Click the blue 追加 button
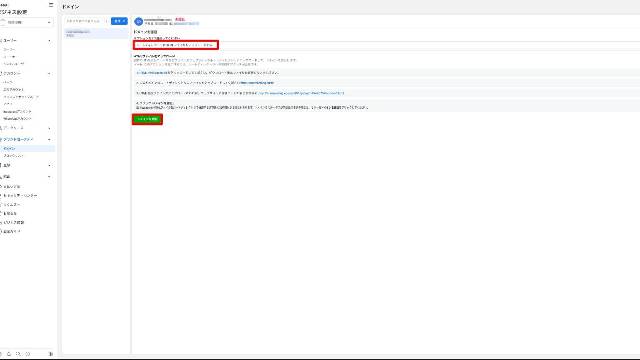The width and height of the screenshot is (640, 360). [119, 21]
